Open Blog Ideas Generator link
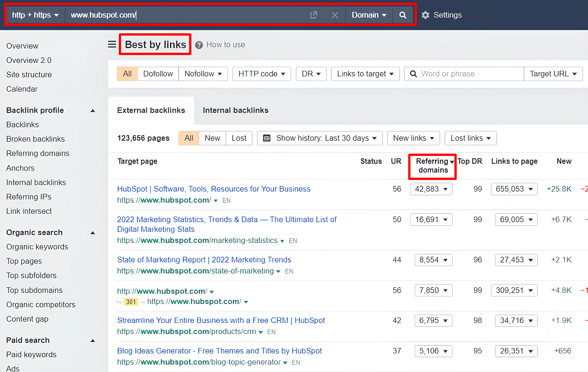This screenshot has height=372, width=588. (220, 351)
